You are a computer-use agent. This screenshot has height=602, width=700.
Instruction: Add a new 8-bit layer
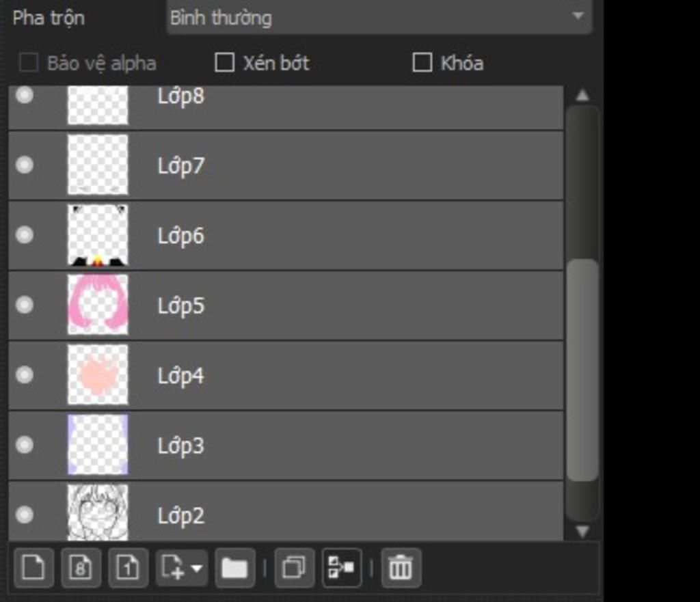(x=81, y=568)
